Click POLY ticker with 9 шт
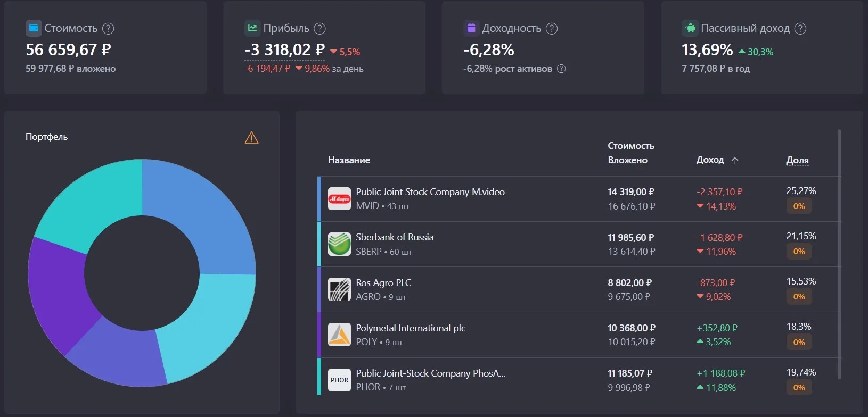Image resolution: width=868 pixels, height=417 pixels. pyautogui.click(x=379, y=342)
